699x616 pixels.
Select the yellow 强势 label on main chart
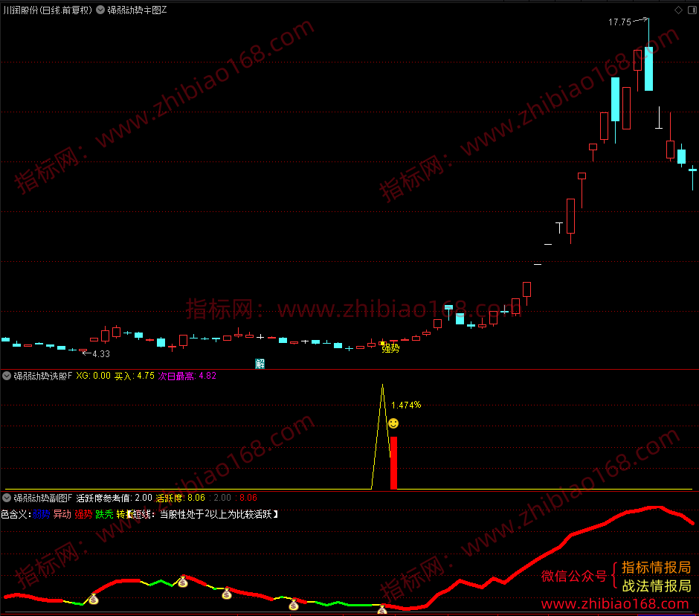point(390,348)
